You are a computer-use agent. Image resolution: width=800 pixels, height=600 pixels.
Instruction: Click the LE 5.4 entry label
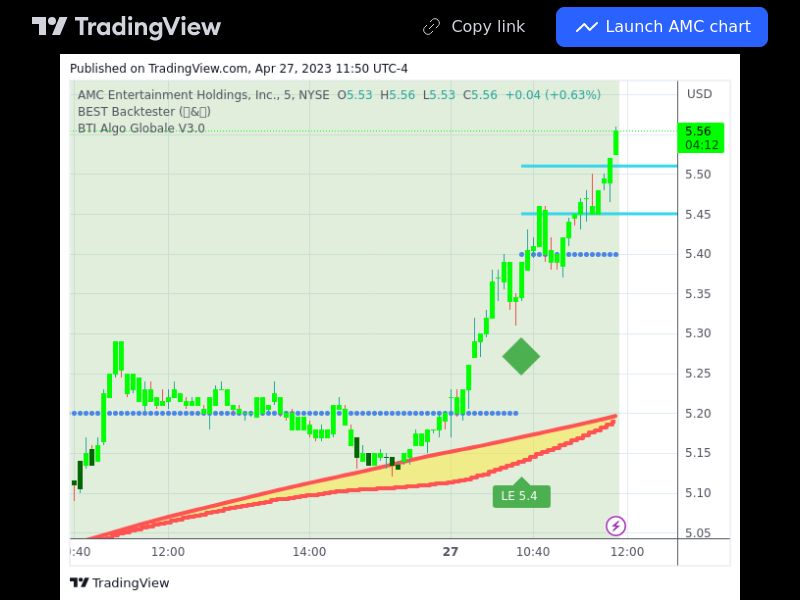pos(521,494)
